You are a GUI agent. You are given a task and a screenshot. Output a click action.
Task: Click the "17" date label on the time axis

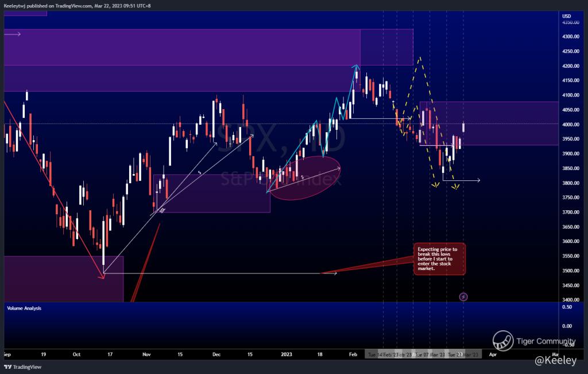110,354
